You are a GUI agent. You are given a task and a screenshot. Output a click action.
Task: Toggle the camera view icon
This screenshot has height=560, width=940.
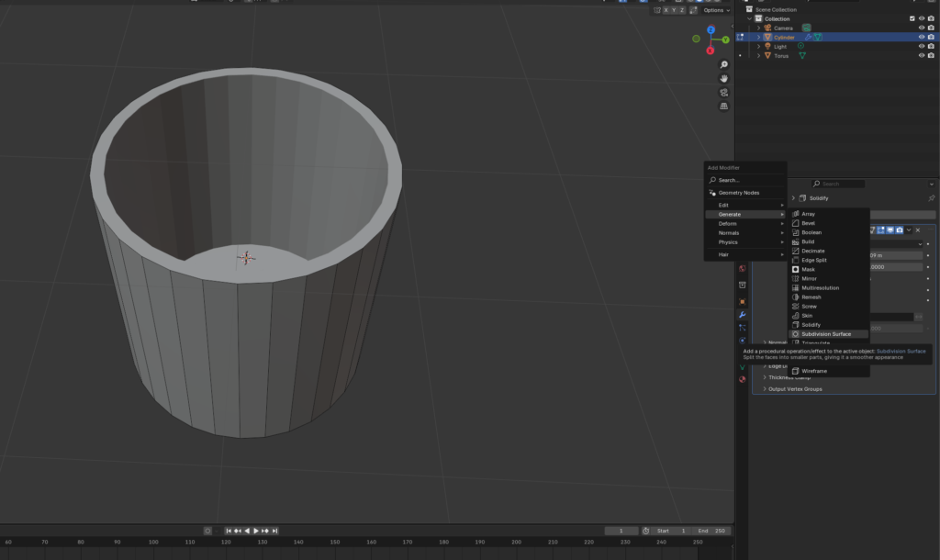click(724, 93)
